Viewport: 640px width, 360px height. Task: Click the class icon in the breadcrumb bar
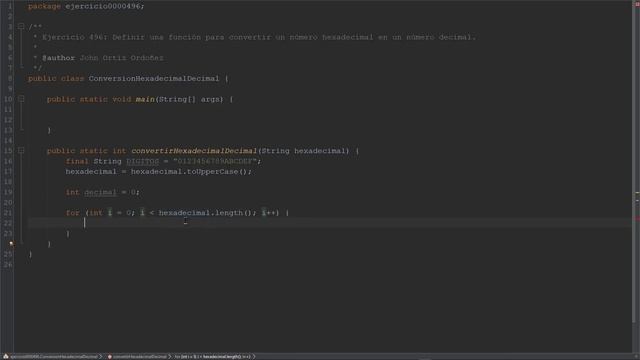point(5,356)
